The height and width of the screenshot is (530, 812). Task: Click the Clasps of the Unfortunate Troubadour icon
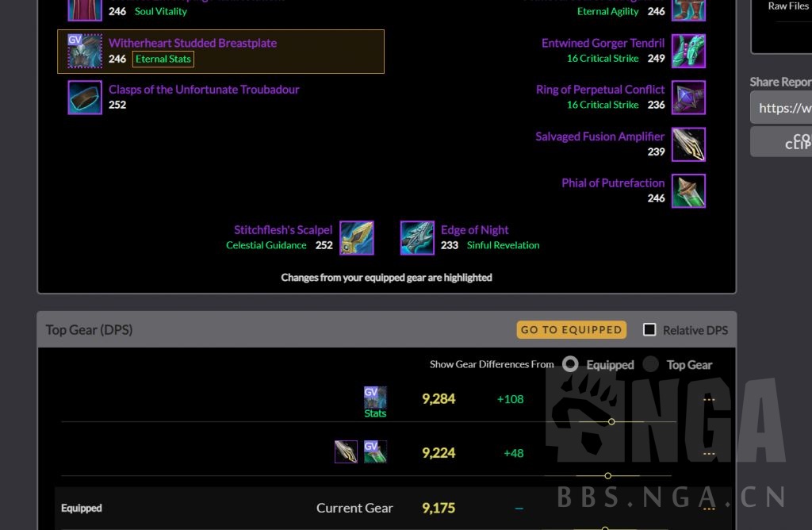point(85,98)
